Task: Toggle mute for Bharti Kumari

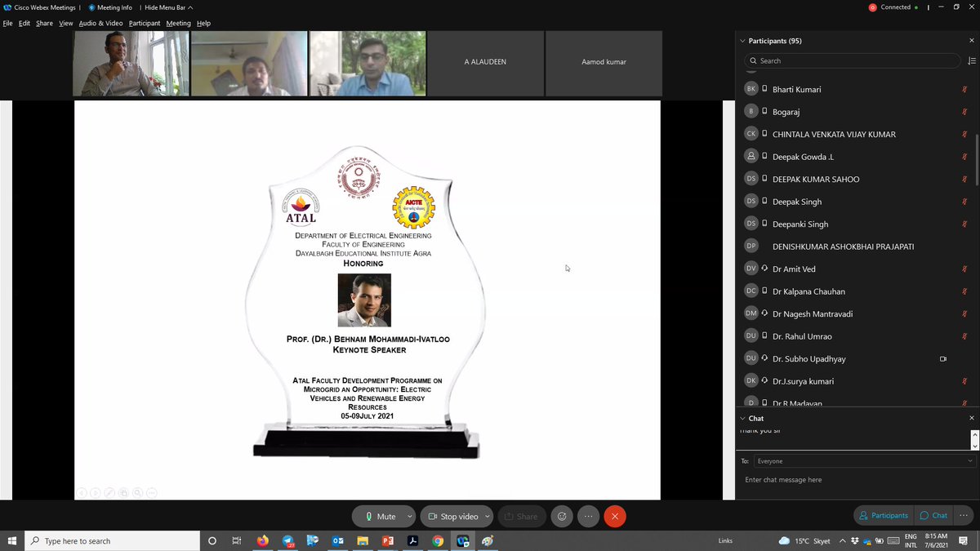Action: tap(964, 88)
